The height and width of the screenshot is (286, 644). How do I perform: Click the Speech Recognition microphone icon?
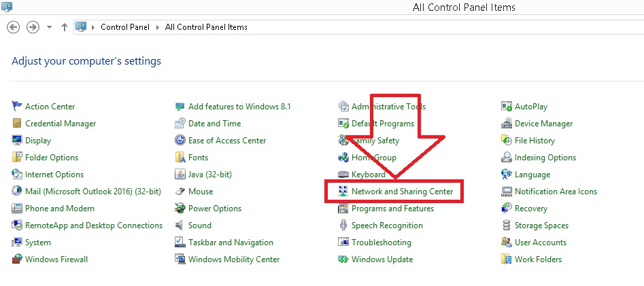tap(343, 226)
